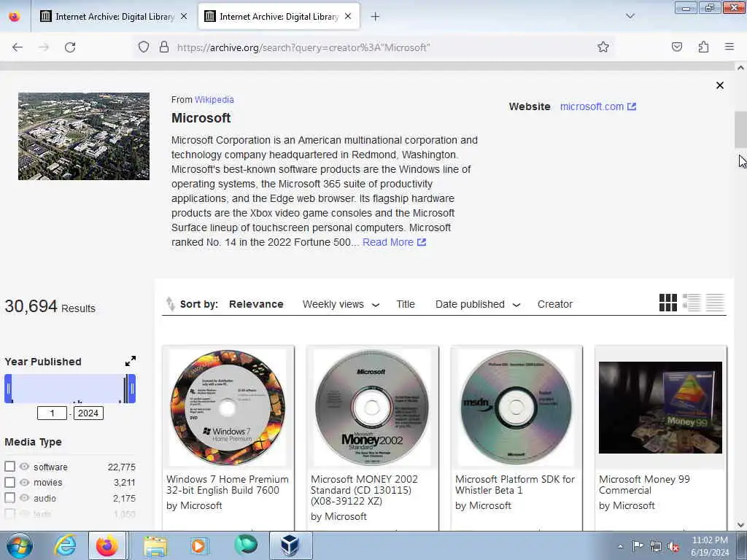Open Windows Explorer folder on taskbar
747x560 pixels.
(x=155, y=545)
